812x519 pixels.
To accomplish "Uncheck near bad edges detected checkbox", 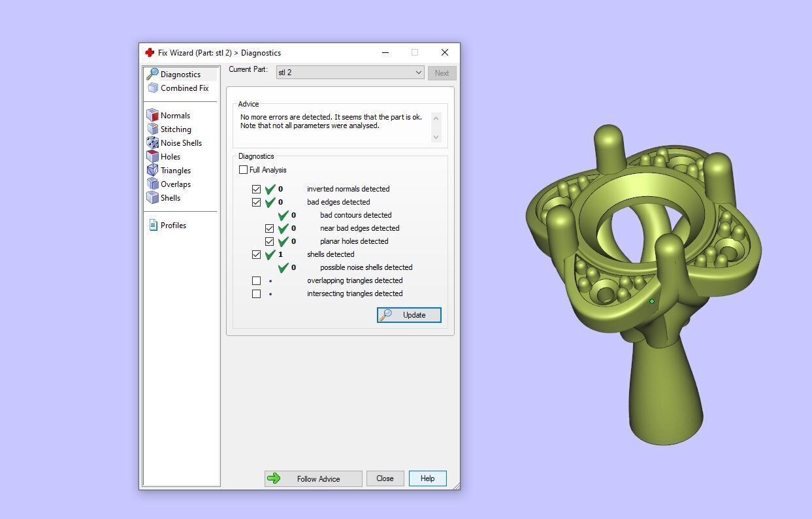I will [269, 228].
